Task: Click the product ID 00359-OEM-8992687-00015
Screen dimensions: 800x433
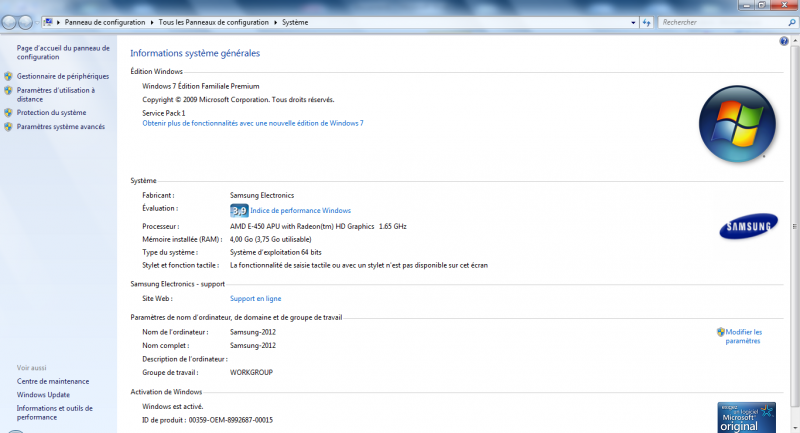Action: point(231,420)
